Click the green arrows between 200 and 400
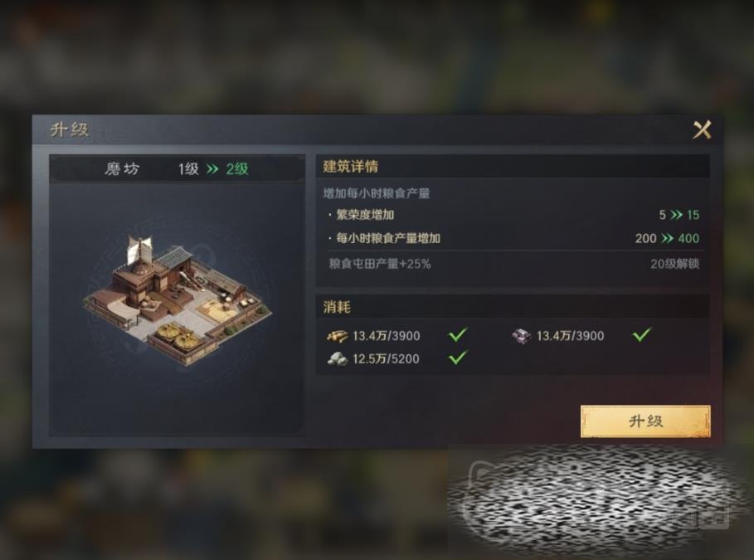 [x=668, y=238]
